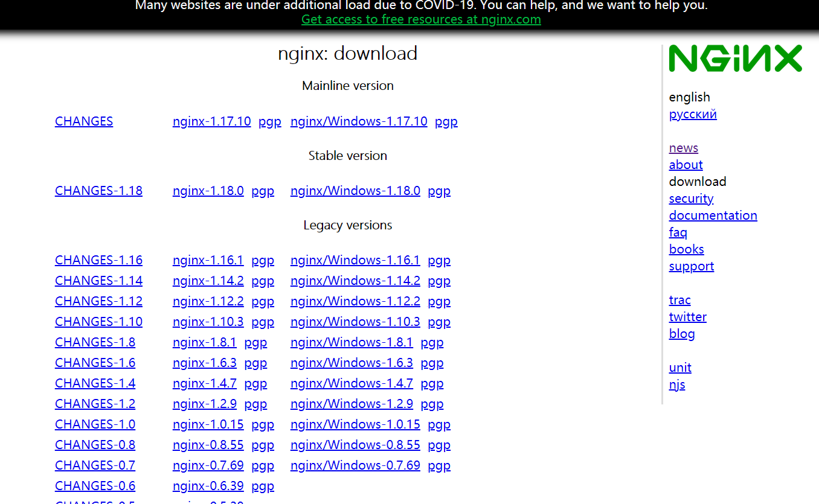Download nginx/Windows-1.6.3
The image size is (819, 504).
coord(352,363)
